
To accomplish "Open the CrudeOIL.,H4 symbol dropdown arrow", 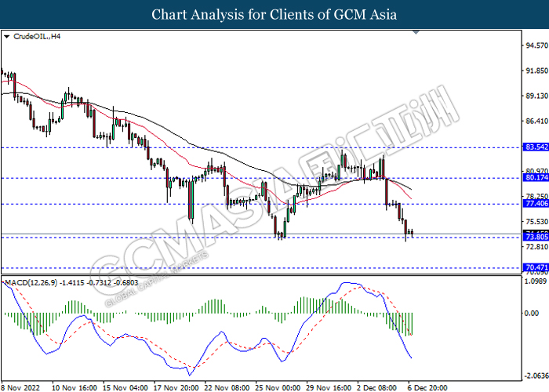I will click(6, 37).
